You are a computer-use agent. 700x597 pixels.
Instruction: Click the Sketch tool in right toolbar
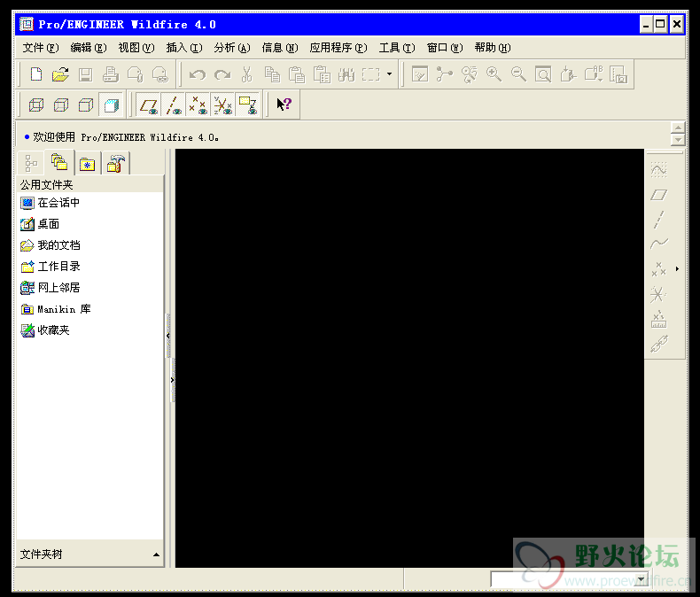pos(659,170)
